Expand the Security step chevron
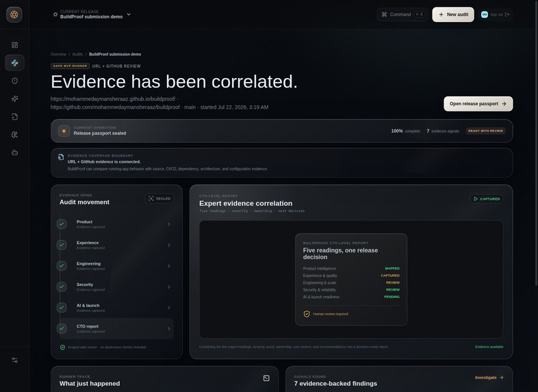Screen dimensions: 538x392 169,287
